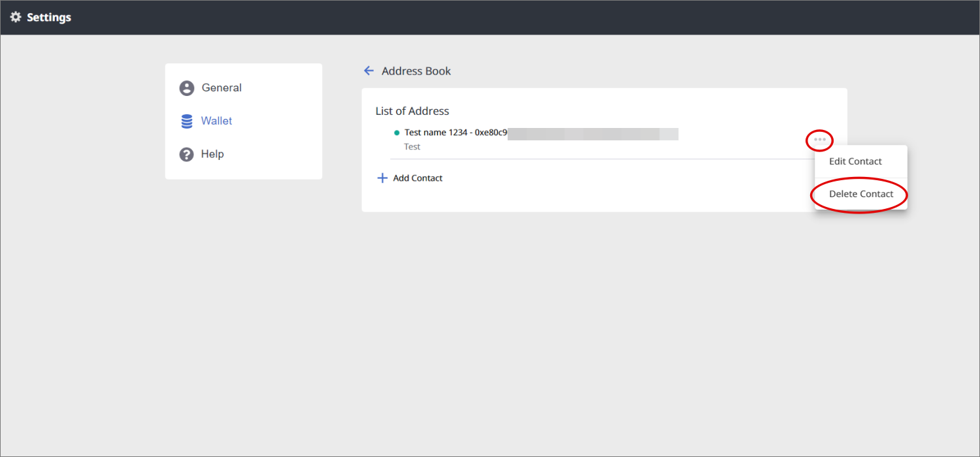Viewport: 980px width, 457px height.
Task: Open the General settings section
Action: tap(221, 88)
